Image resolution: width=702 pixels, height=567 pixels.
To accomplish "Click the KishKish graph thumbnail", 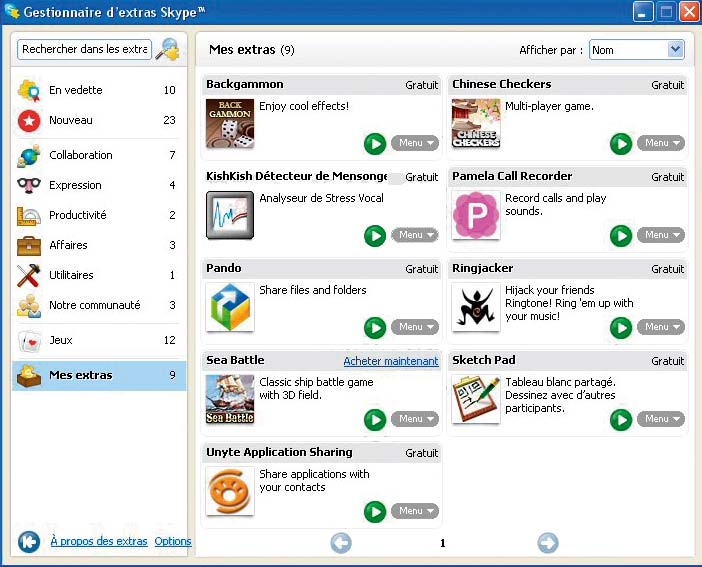I will point(230,215).
